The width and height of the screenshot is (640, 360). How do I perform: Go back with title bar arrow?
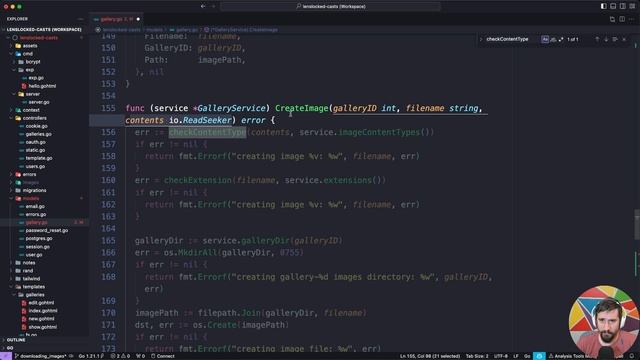pyautogui.click(x=203, y=6)
